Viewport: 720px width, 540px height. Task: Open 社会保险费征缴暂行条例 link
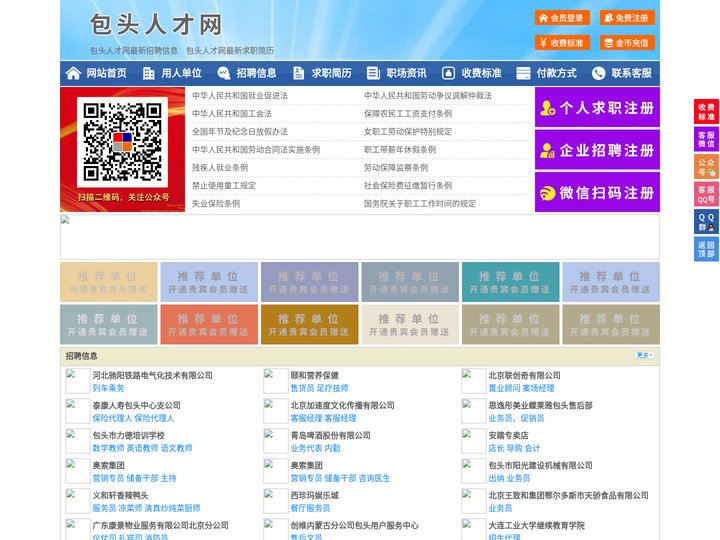point(408,186)
